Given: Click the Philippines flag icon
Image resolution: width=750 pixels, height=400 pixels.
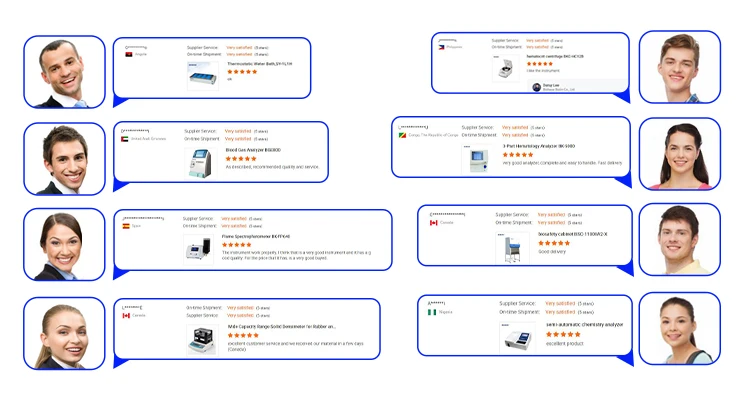Looking at the screenshot, I should pyautogui.click(x=438, y=47).
